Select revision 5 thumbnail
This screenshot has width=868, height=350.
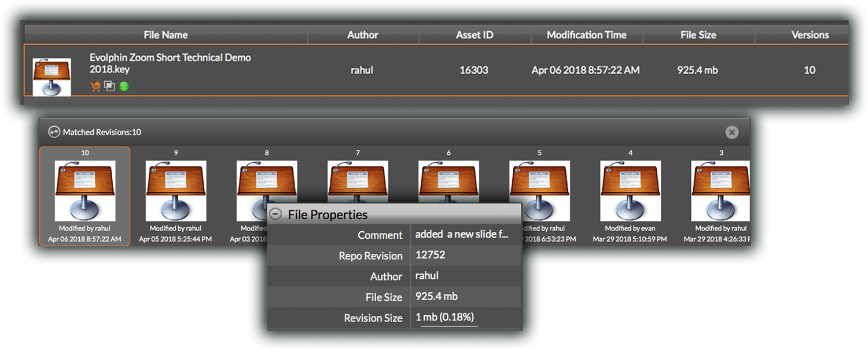pos(539,191)
